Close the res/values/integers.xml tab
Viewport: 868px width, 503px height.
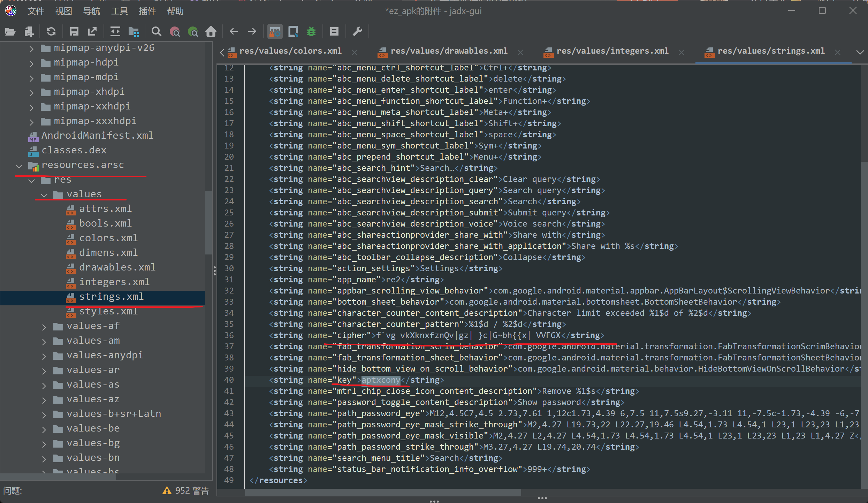click(x=682, y=52)
